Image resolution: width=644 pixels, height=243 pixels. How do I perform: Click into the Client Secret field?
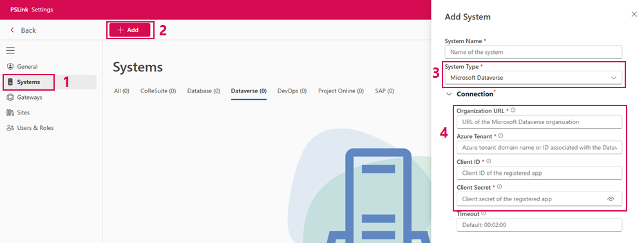click(x=539, y=199)
